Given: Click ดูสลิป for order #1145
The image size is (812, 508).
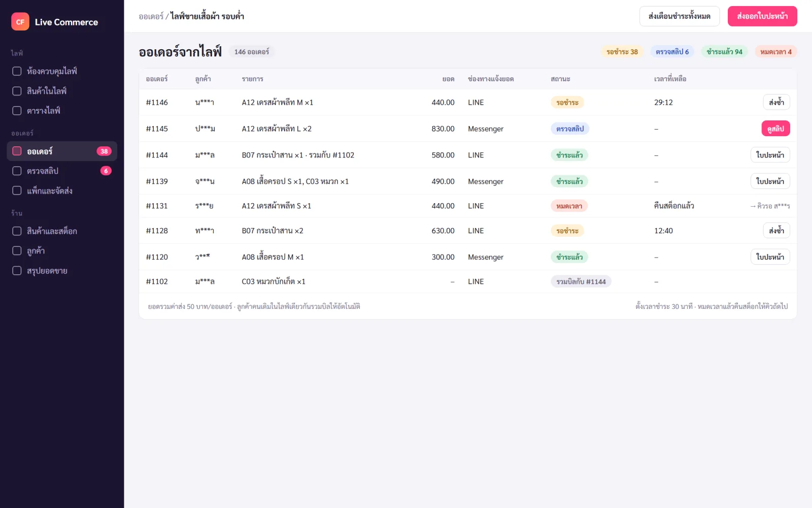Looking at the screenshot, I should (776, 129).
